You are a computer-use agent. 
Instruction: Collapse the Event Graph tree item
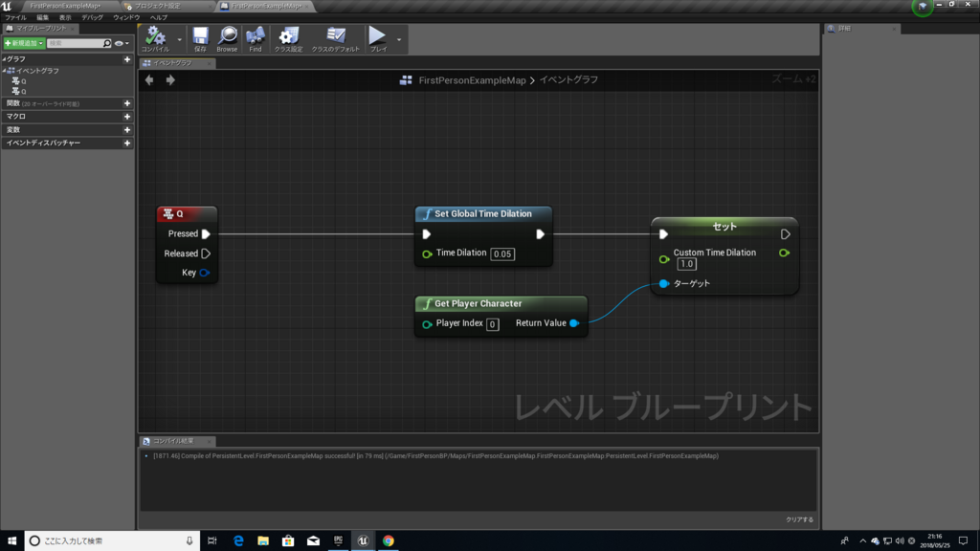pos(5,71)
